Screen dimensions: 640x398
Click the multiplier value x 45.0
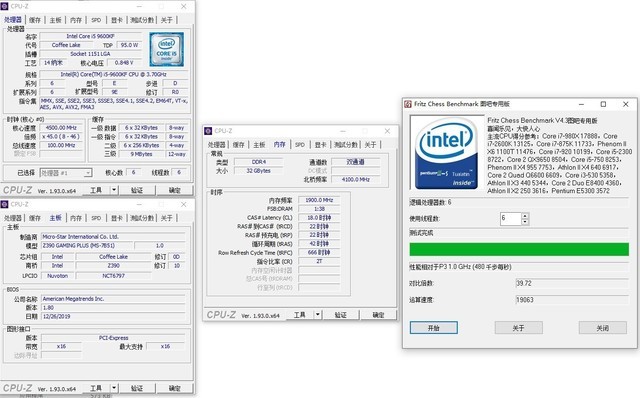pyautogui.click(x=61, y=136)
